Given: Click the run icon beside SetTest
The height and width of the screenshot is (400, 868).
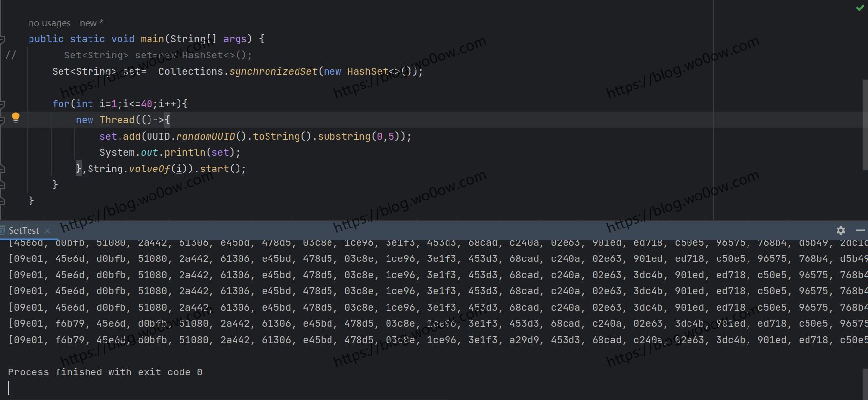Looking at the screenshot, I should point(2,230).
